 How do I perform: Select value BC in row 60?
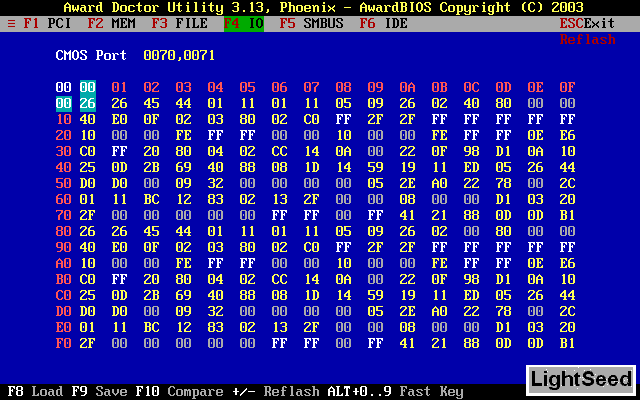tap(151, 200)
